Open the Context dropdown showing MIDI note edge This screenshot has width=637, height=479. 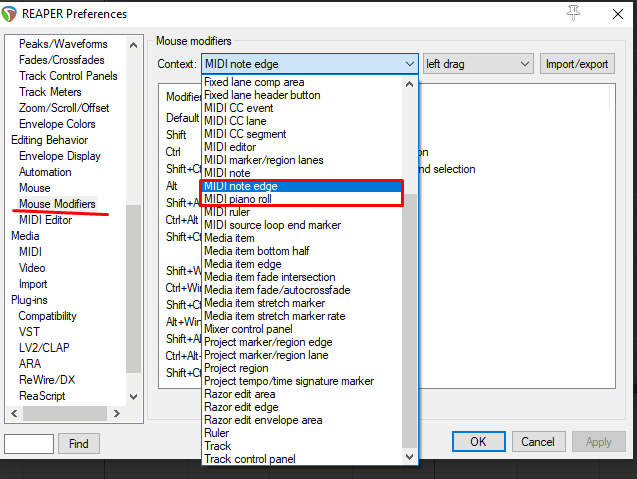[x=310, y=64]
